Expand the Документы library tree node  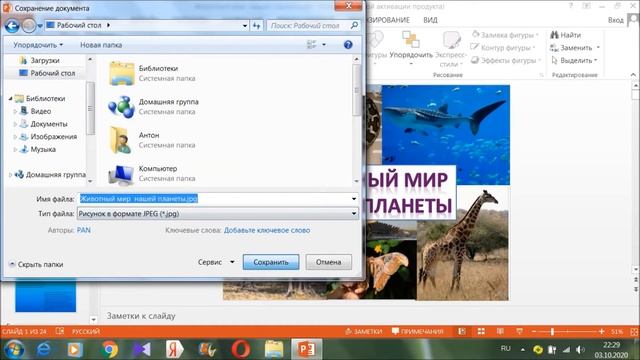point(15,124)
